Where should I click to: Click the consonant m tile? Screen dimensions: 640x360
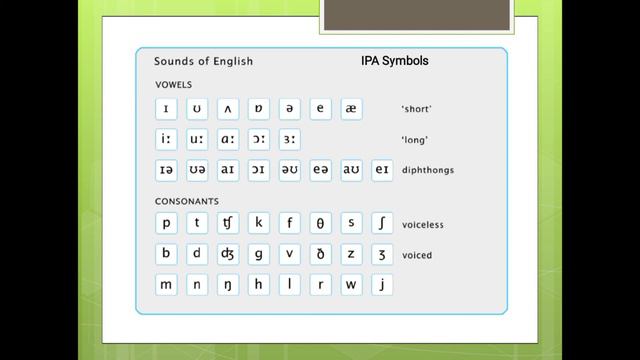point(166,284)
